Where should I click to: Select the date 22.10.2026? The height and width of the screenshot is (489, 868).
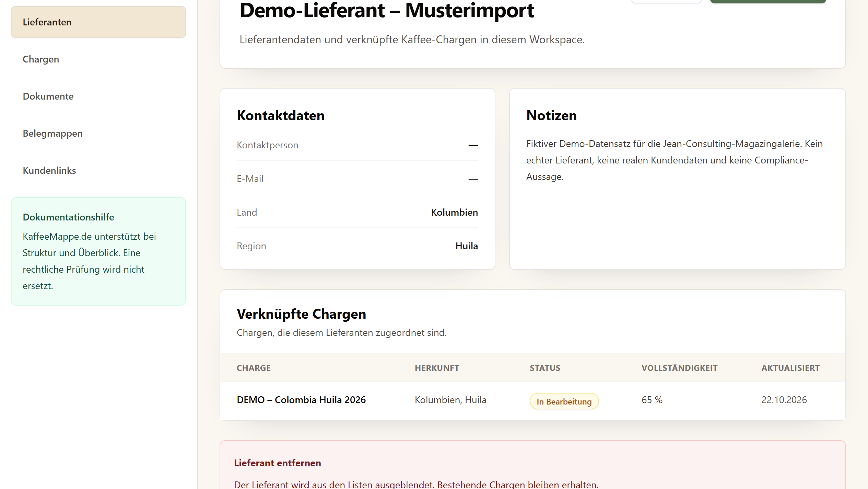click(784, 400)
